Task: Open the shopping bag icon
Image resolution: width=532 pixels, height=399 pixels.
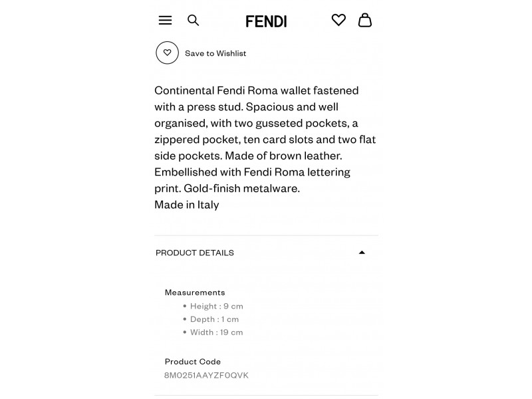Action: 365,20
